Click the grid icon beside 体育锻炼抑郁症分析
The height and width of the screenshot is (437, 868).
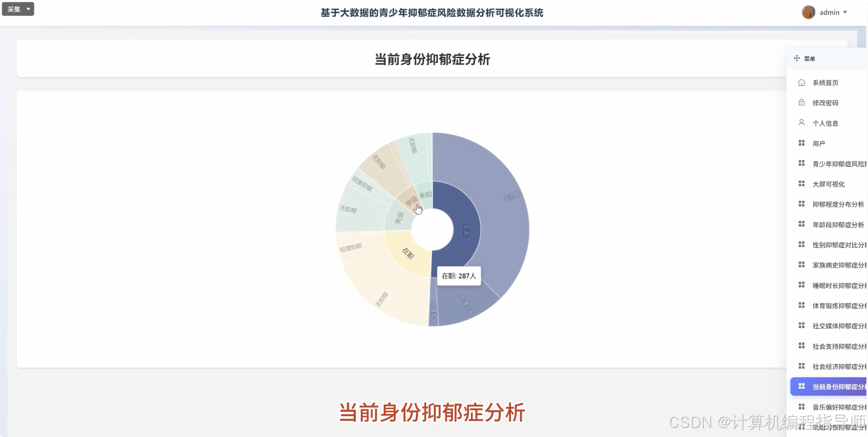click(x=801, y=305)
